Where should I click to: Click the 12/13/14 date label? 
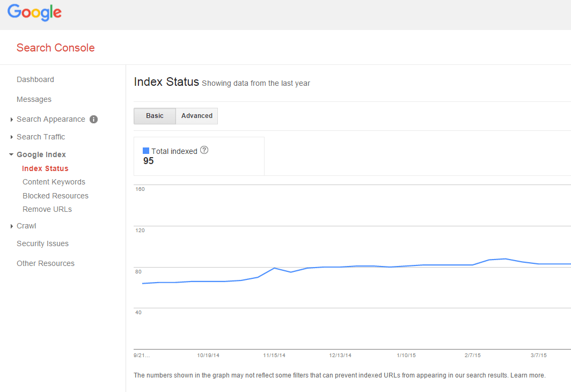pos(340,355)
